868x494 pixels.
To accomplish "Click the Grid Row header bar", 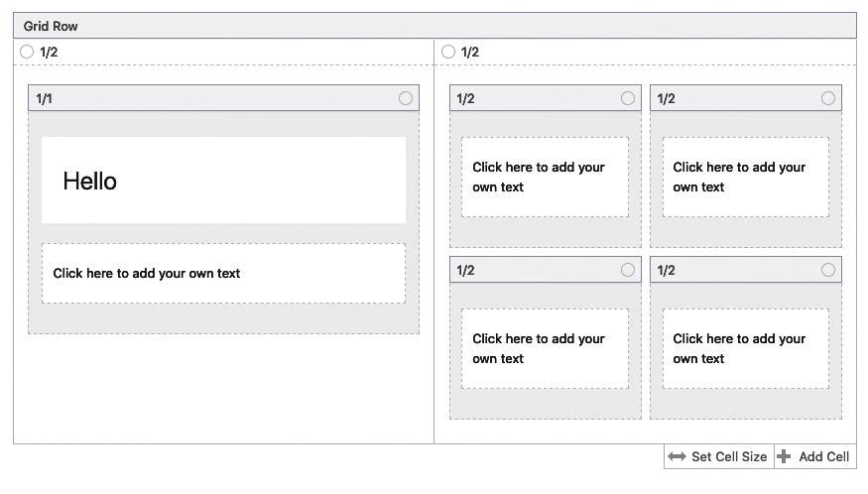I will coord(434,26).
